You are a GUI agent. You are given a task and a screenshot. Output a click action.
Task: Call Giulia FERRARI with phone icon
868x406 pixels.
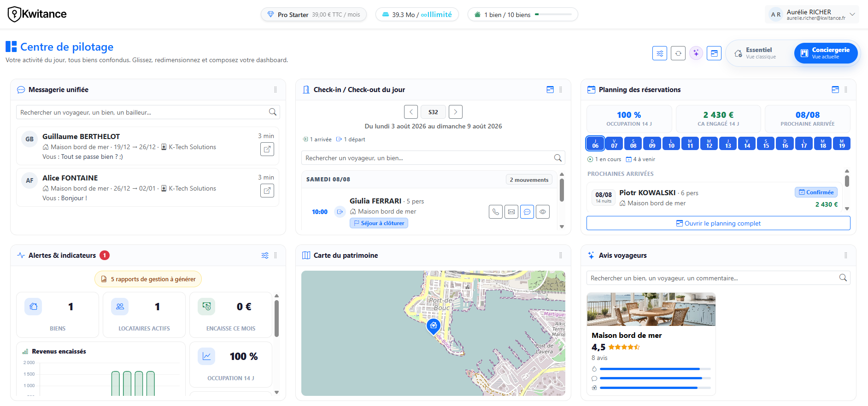(x=496, y=212)
